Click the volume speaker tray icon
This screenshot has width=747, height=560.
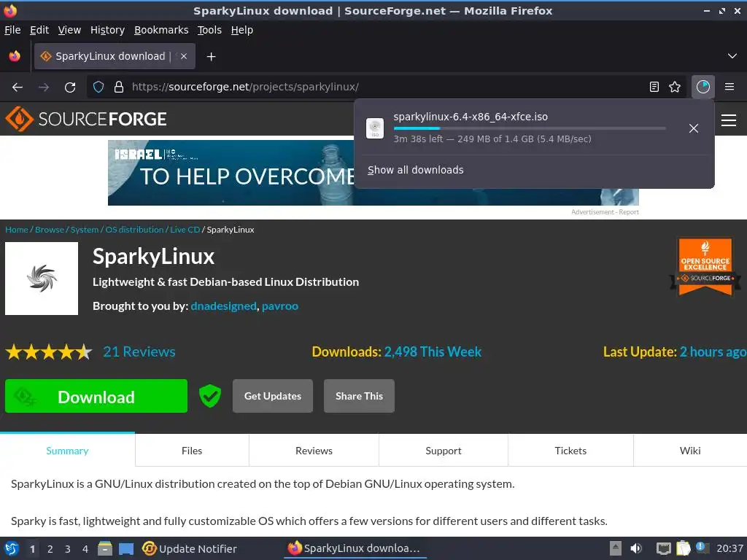pyautogui.click(x=636, y=548)
